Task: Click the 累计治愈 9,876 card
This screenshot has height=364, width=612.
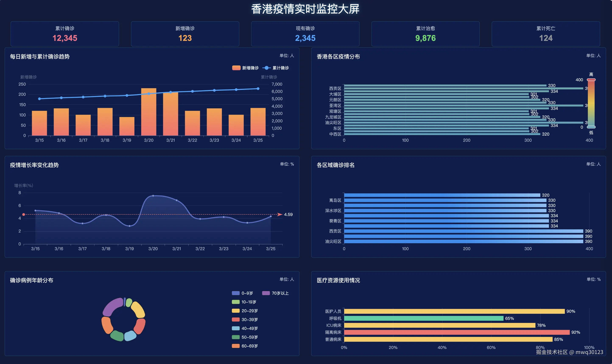Action: [x=425, y=34]
